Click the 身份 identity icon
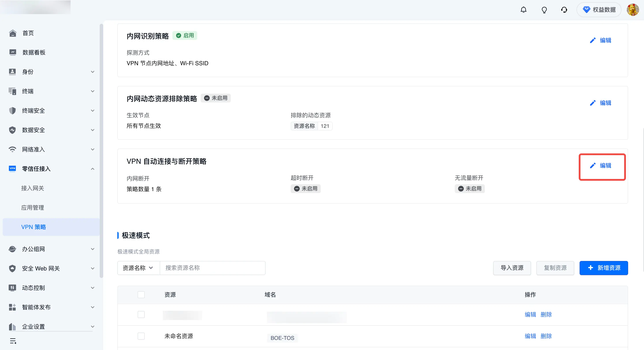Screen dimensions: 644x350 [13, 72]
